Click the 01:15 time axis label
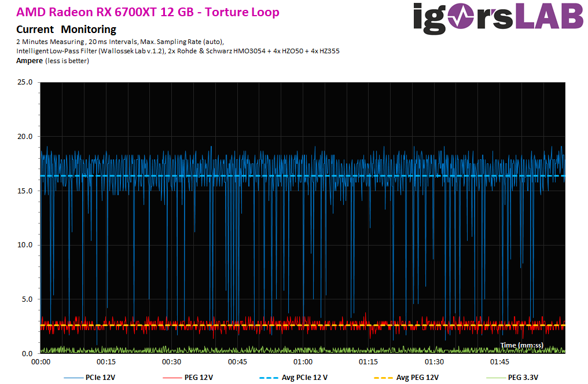The image size is (588, 384). pyautogui.click(x=368, y=362)
